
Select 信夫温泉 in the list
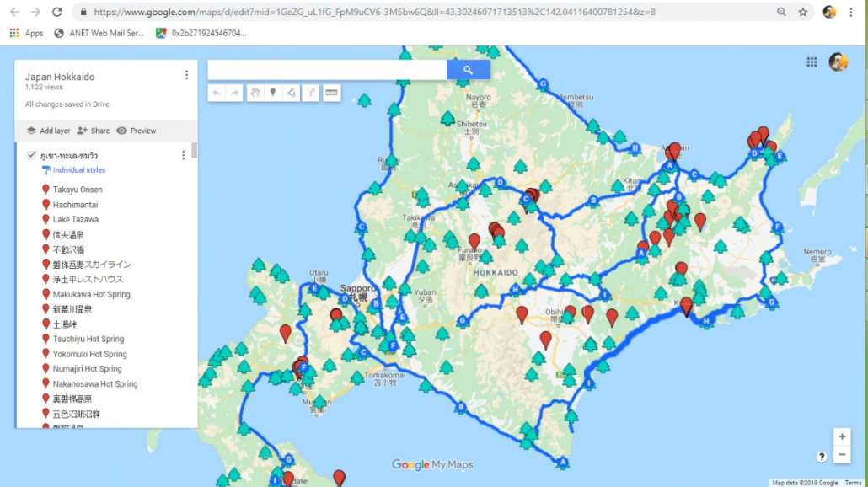click(x=68, y=234)
